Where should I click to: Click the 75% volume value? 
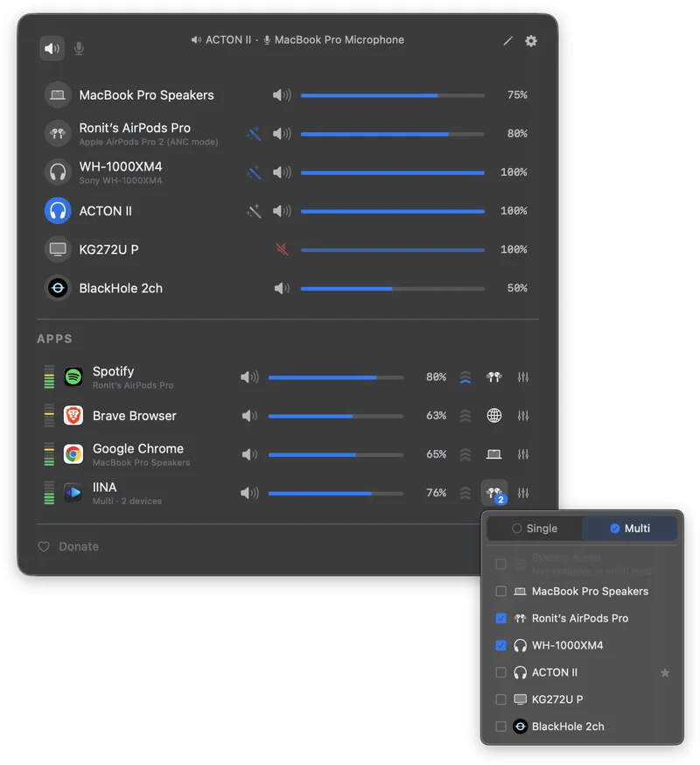pyautogui.click(x=517, y=95)
